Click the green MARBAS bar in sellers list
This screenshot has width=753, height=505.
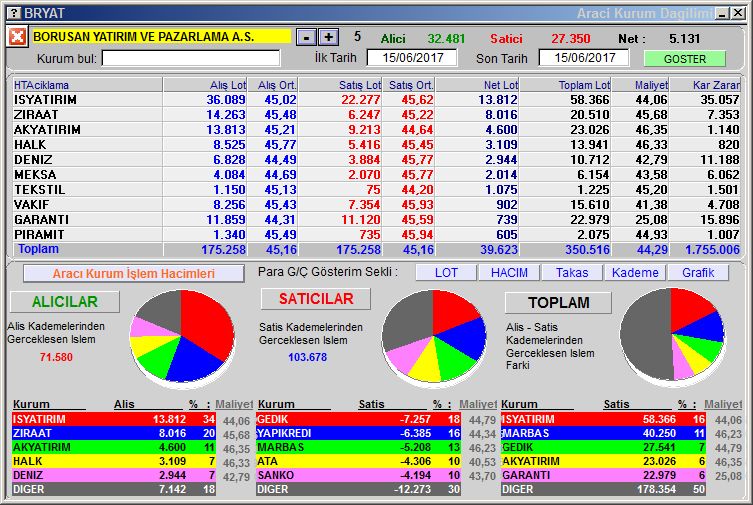358,447
